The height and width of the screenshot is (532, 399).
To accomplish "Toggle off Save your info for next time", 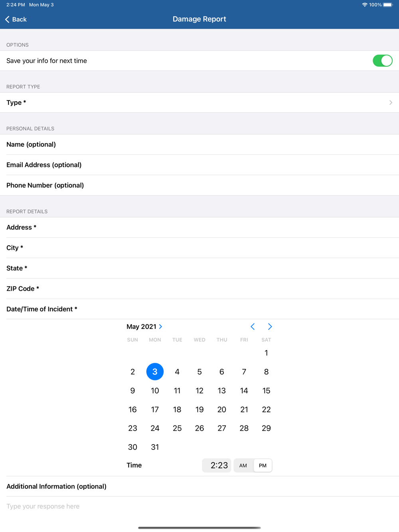I will coord(383,61).
